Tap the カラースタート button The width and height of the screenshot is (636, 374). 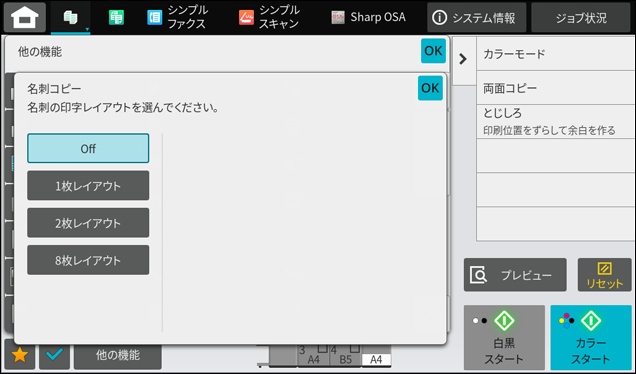pyautogui.click(x=591, y=337)
